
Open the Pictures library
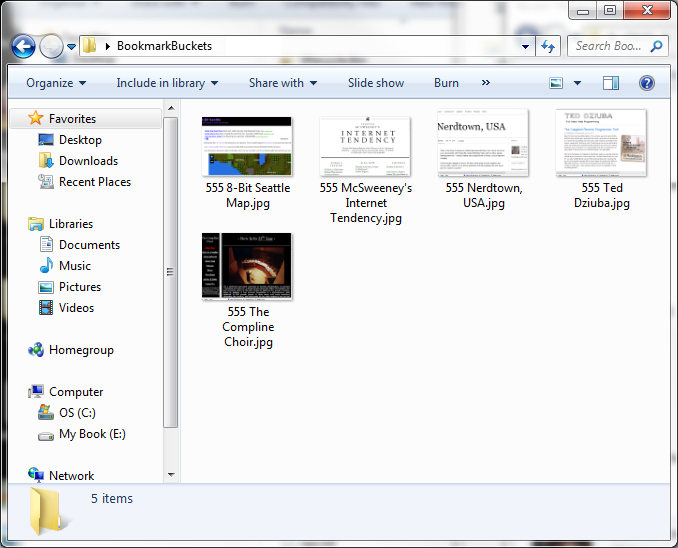[80, 287]
